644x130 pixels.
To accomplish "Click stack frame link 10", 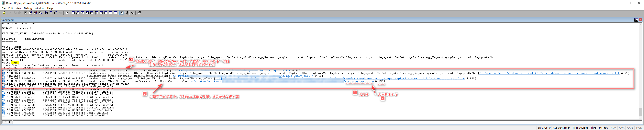I will (x=3, y=116).
